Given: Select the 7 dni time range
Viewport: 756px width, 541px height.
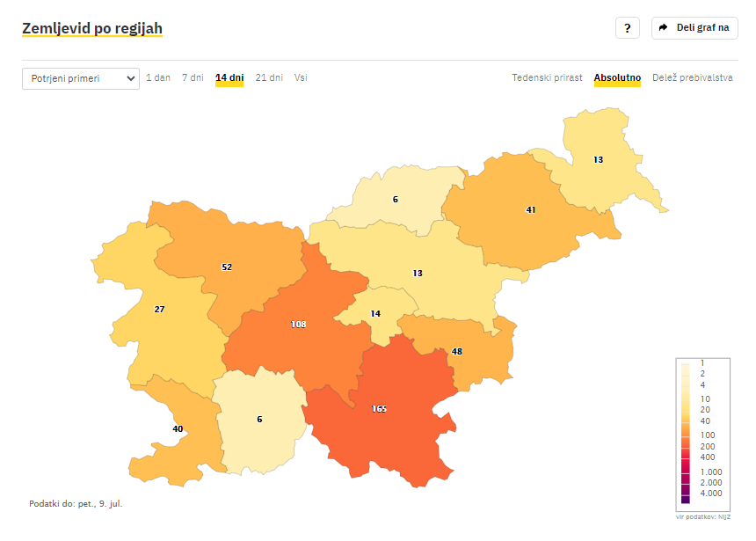Looking at the screenshot, I should tap(193, 77).
